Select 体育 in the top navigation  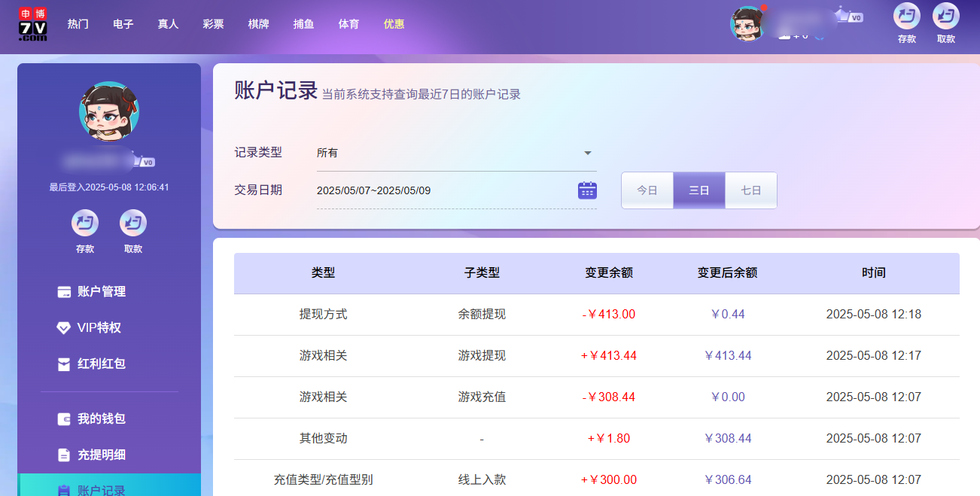tap(348, 23)
